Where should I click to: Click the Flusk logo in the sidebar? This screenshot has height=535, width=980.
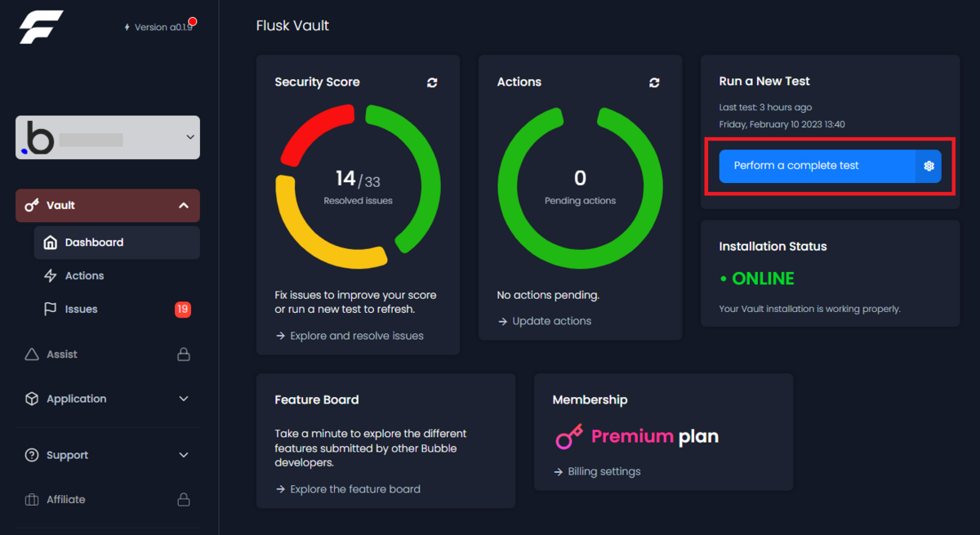(40, 26)
